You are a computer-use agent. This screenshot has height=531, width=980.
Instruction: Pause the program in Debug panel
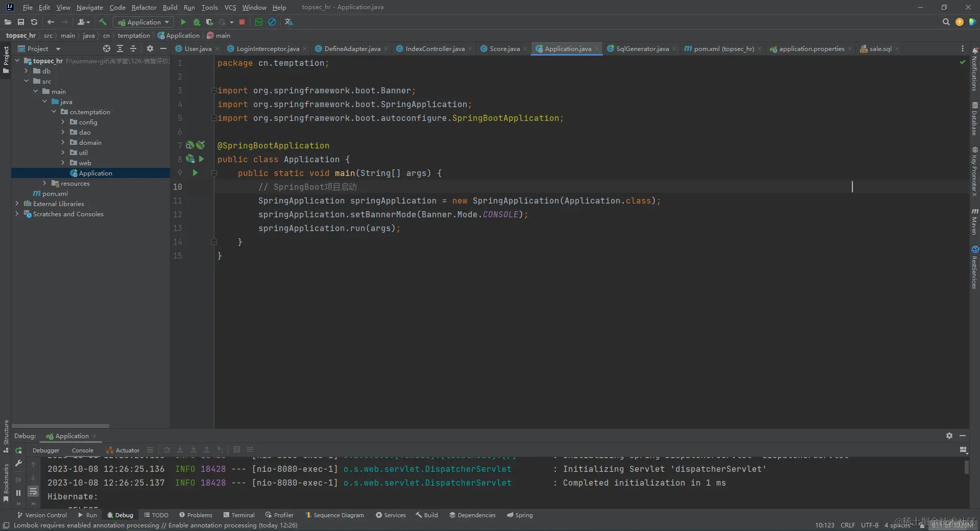tap(18, 493)
